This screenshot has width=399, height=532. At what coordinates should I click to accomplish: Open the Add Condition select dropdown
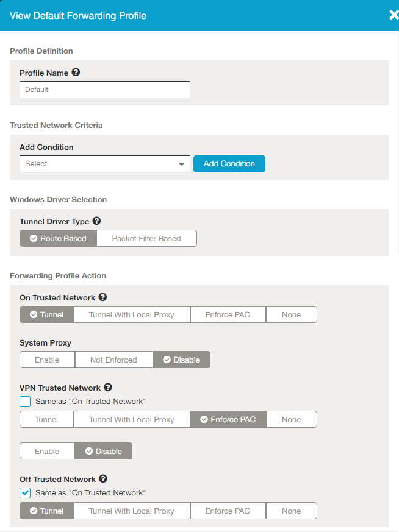coord(104,164)
